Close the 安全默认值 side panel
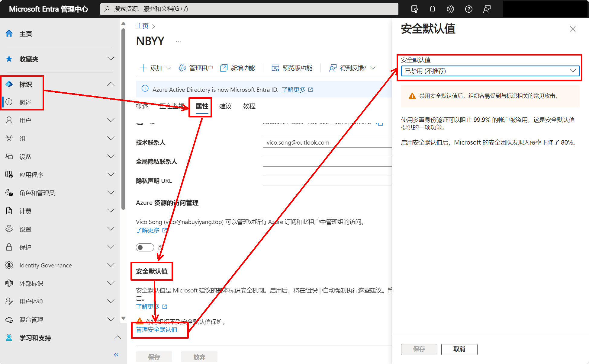This screenshot has width=589, height=364. point(572,29)
